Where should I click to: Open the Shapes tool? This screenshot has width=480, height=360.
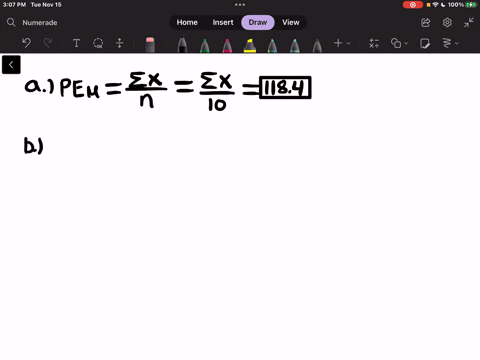click(x=396, y=43)
